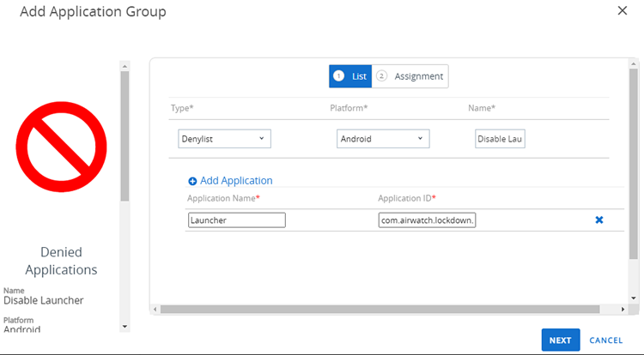
Task: Click the main form scroll up arrow
Action: [634, 64]
